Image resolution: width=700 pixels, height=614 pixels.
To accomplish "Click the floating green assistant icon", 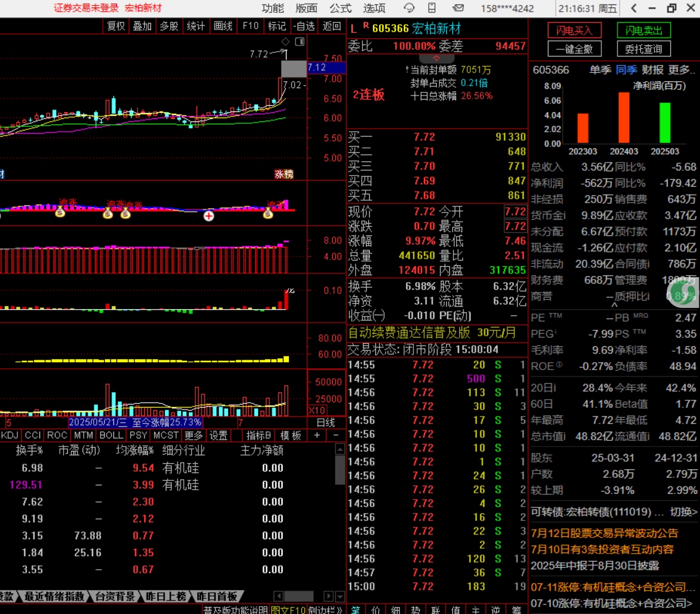I will (x=683, y=294).
